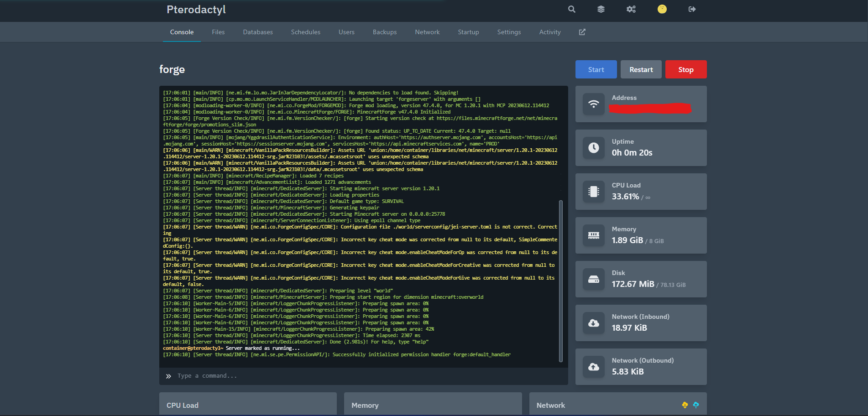Viewport: 868px width, 416px height.
Task: Click 'Starting minecraft server version 1.20.1' line
Action: click(x=301, y=188)
